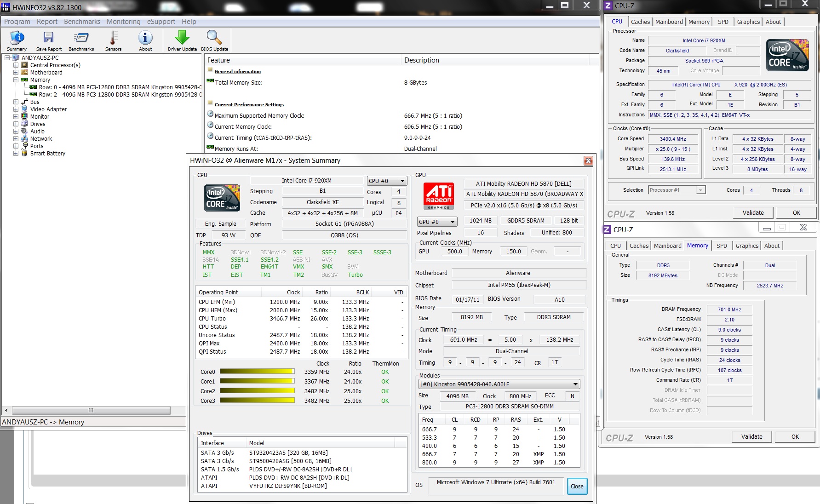The height and width of the screenshot is (504, 820).
Task: Click the CPU Turbo operating point row
Action: (x=302, y=319)
